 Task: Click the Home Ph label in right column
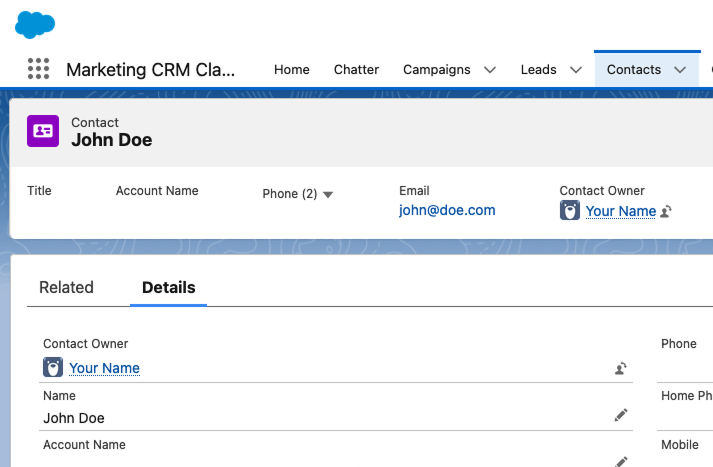687,396
